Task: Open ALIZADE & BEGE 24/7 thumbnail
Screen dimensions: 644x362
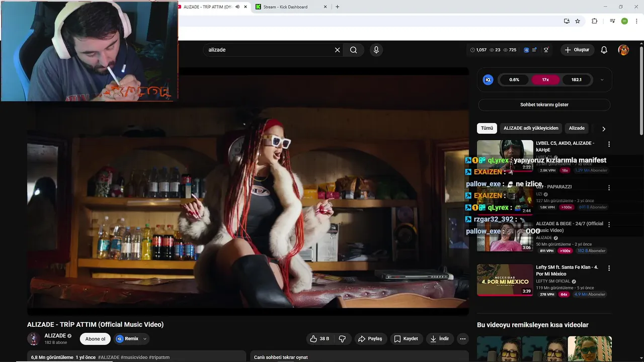Action: click(505, 236)
